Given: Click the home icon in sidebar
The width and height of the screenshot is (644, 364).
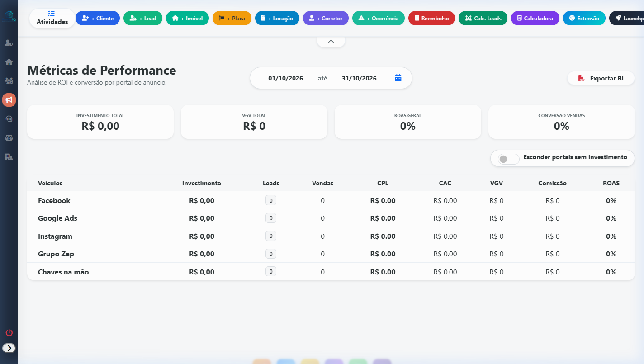Looking at the screenshot, I should point(9,62).
